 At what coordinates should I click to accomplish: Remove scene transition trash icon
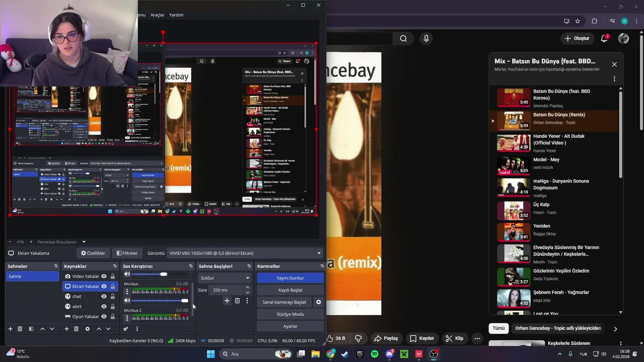pyautogui.click(x=237, y=301)
